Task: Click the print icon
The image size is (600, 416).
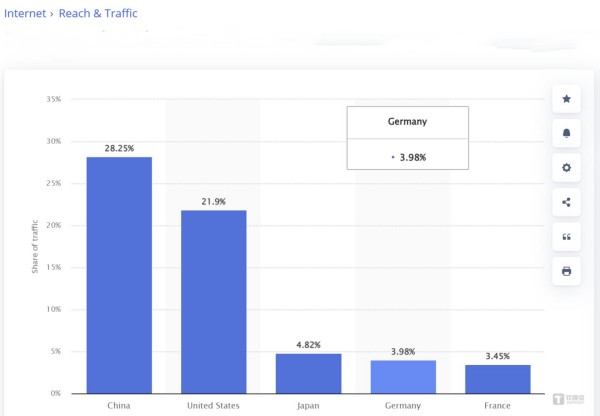Action: (566, 271)
